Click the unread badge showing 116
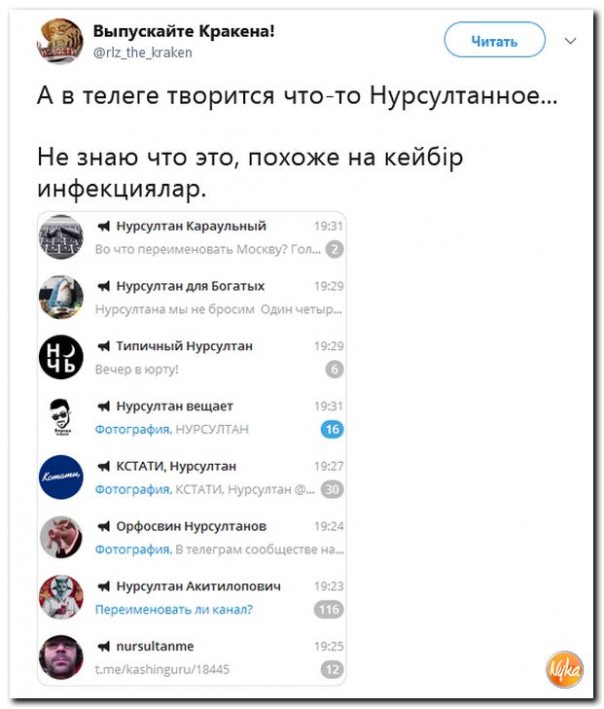604x709 pixels. (x=329, y=610)
